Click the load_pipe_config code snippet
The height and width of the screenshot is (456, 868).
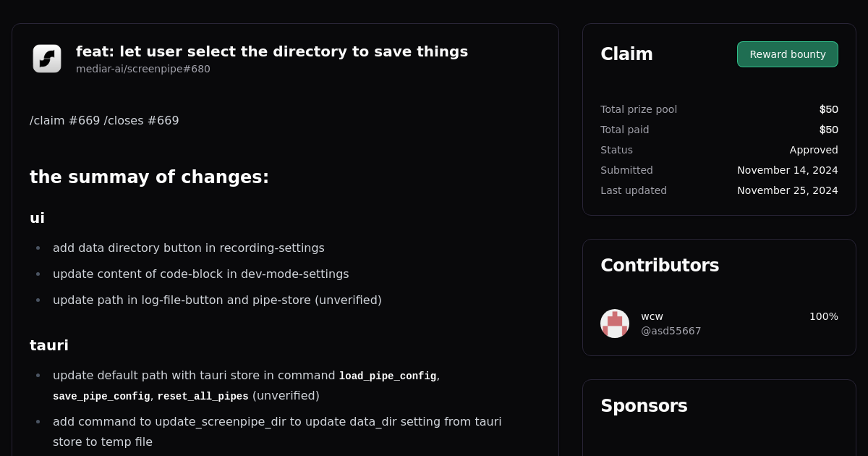click(387, 376)
